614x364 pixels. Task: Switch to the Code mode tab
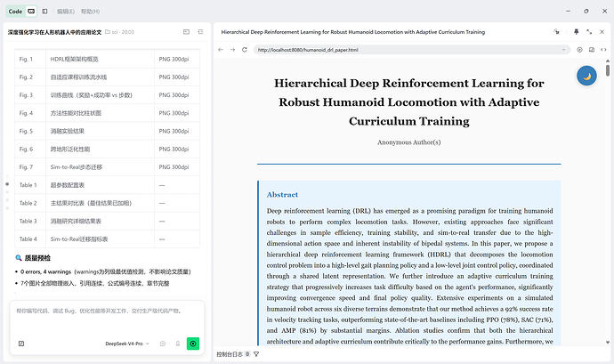click(15, 12)
